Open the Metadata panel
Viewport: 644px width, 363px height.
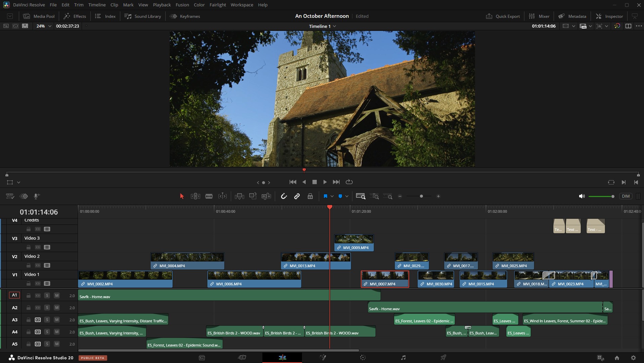[x=572, y=16]
